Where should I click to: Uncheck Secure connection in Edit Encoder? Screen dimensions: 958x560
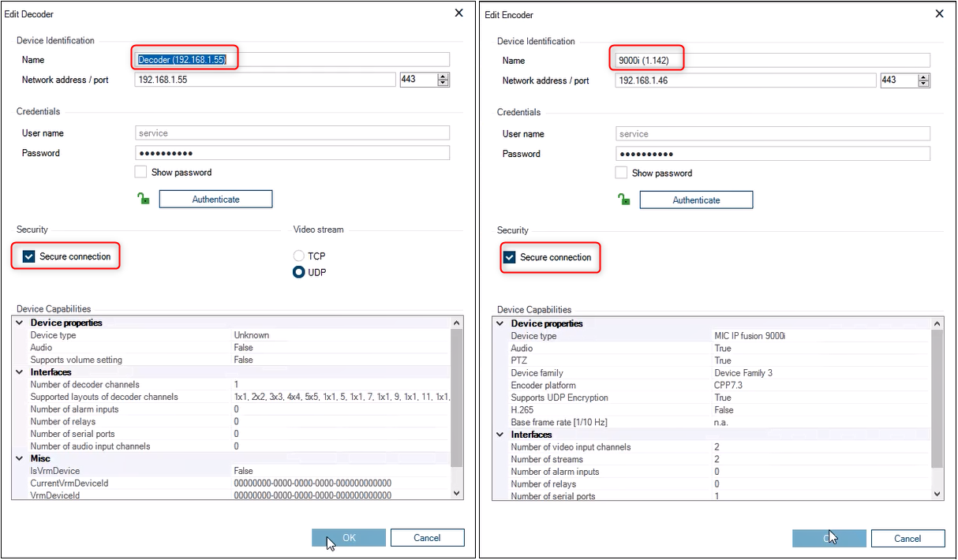click(x=510, y=257)
